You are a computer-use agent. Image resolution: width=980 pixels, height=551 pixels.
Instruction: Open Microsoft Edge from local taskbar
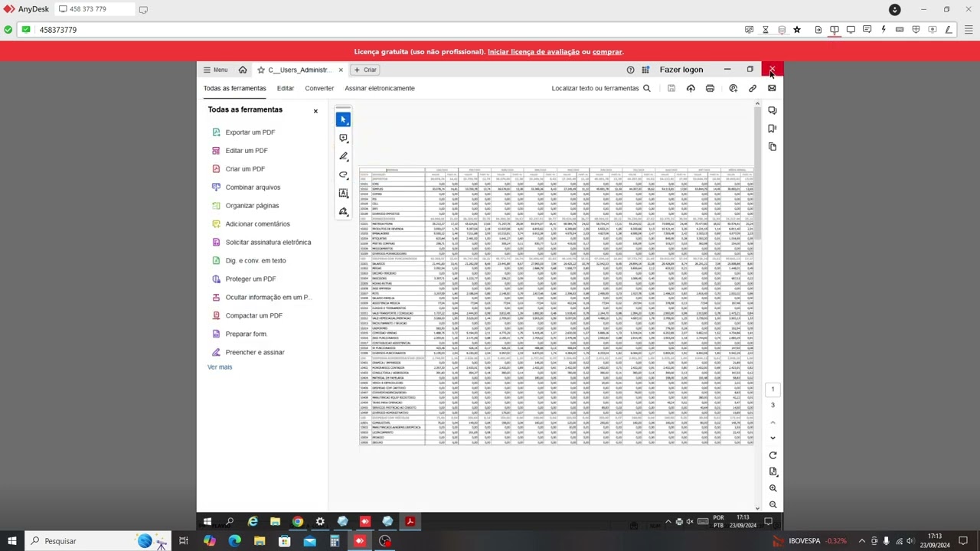pyautogui.click(x=234, y=541)
